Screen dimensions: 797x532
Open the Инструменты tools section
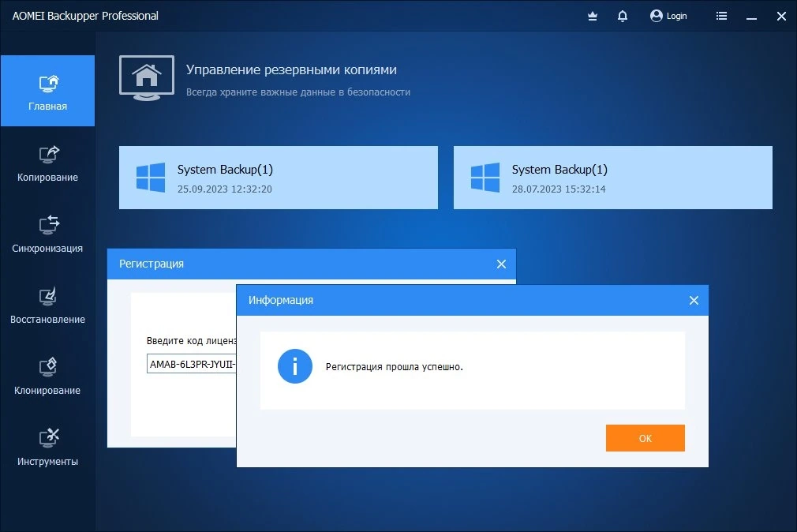coord(47,448)
